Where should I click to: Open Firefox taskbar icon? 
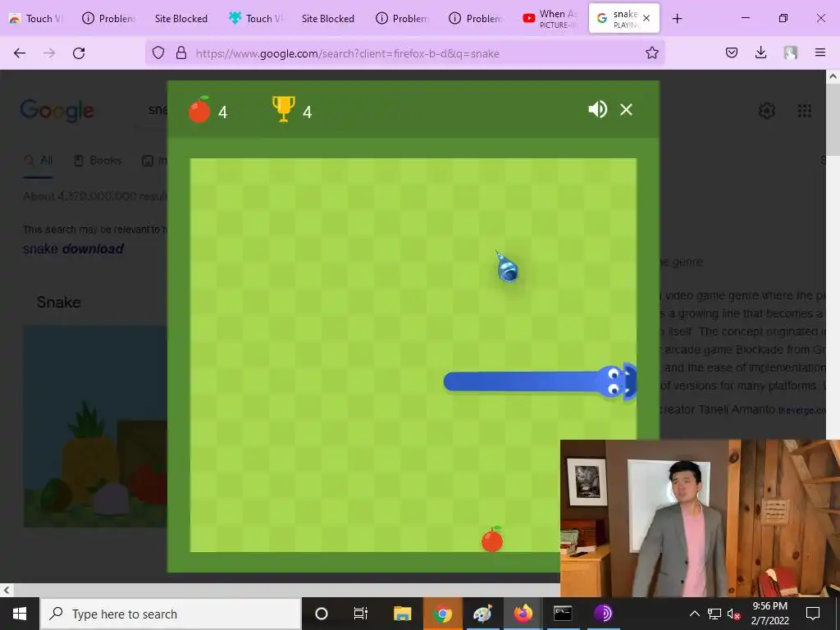[x=523, y=614]
